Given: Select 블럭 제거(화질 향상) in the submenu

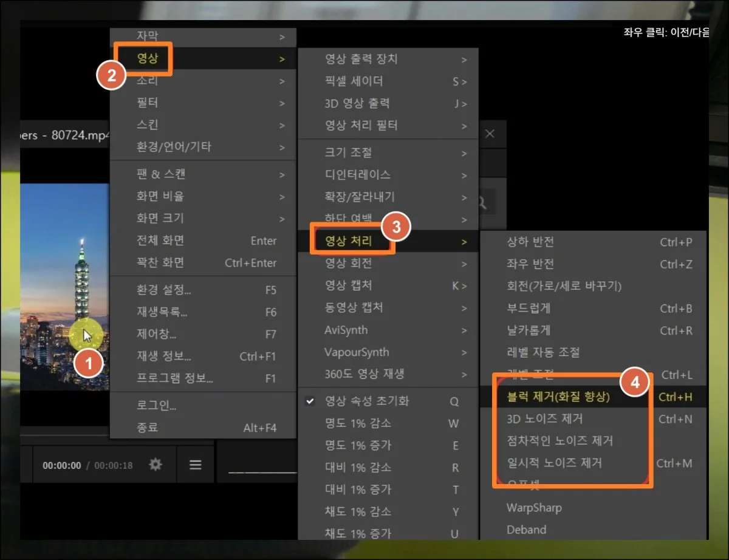Looking at the screenshot, I should click(x=558, y=397).
